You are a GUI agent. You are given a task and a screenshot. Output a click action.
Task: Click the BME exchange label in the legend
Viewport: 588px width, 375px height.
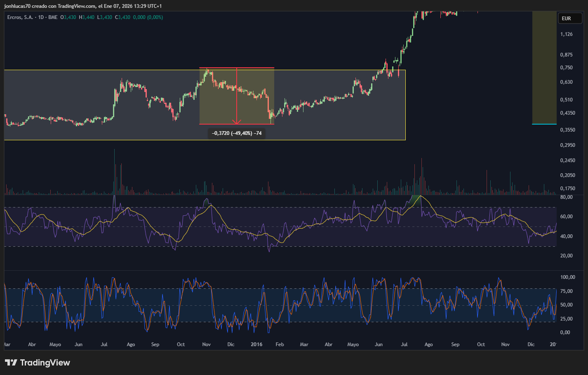click(53, 17)
